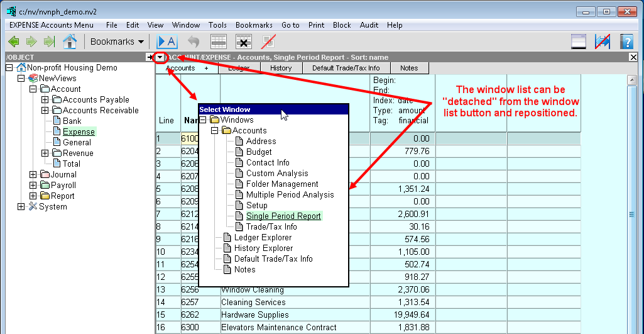Switch to the History tab
The height and width of the screenshot is (334, 644).
click(x=280, y=68)
